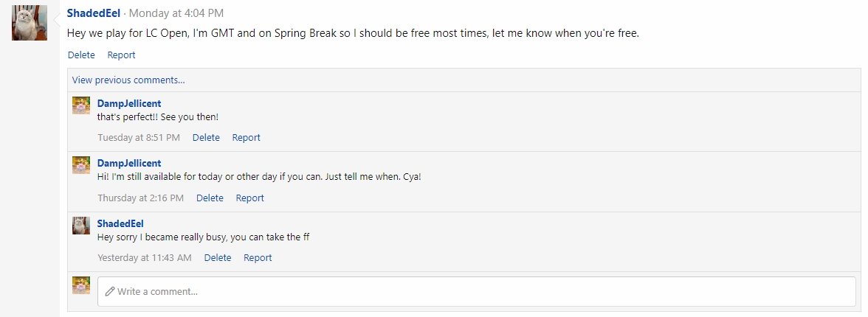Click the pencil icon in comment box

(x=110, y=291)
